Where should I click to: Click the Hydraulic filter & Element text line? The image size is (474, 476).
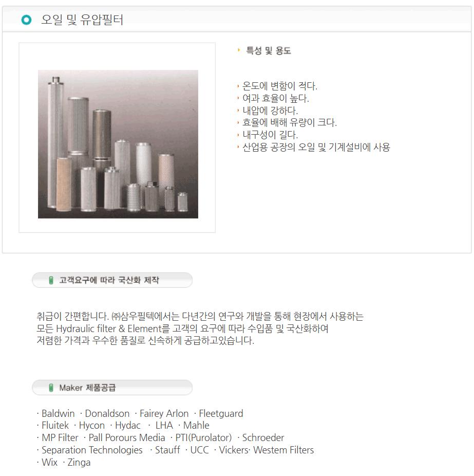click(x=182, y=328)
